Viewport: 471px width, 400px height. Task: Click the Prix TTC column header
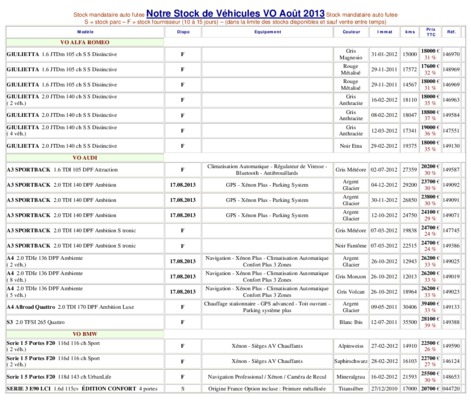tap(430, 32)
